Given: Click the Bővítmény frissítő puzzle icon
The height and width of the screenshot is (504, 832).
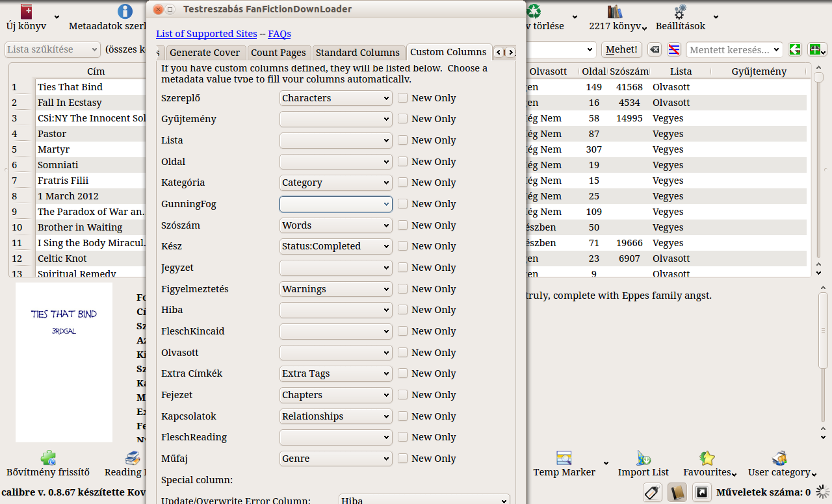Looking at the screenshot, I should click(x=47, y=458).
